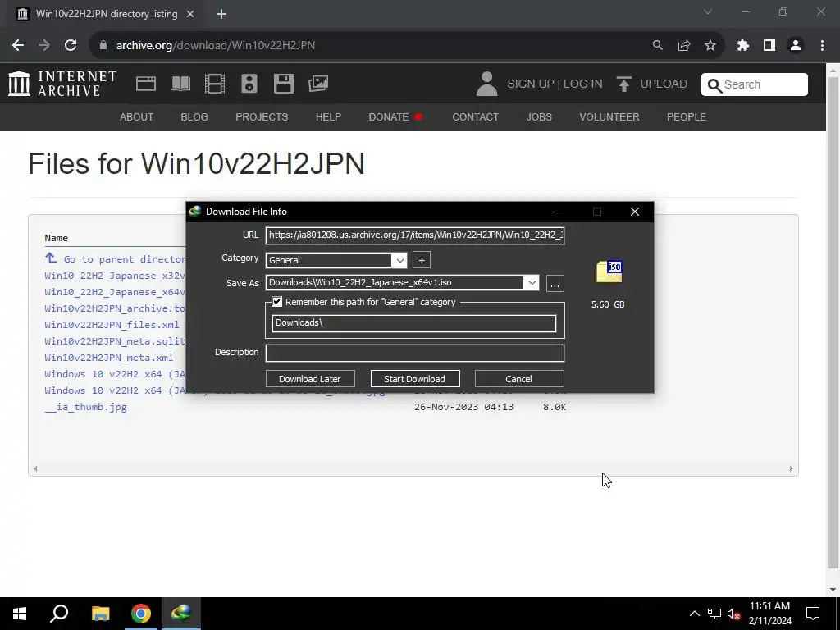Image resolution: width=840 pixels, height=630 pixels.
Task: Click Download Later button
Action: tap(310, 379)
